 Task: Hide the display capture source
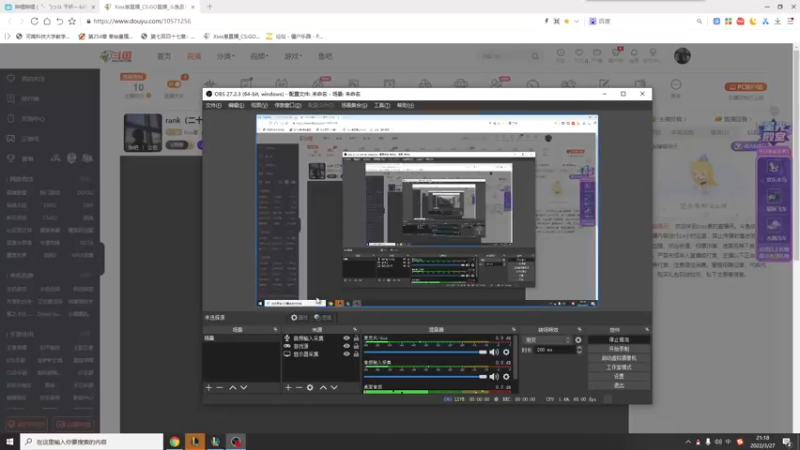[346, 354]
